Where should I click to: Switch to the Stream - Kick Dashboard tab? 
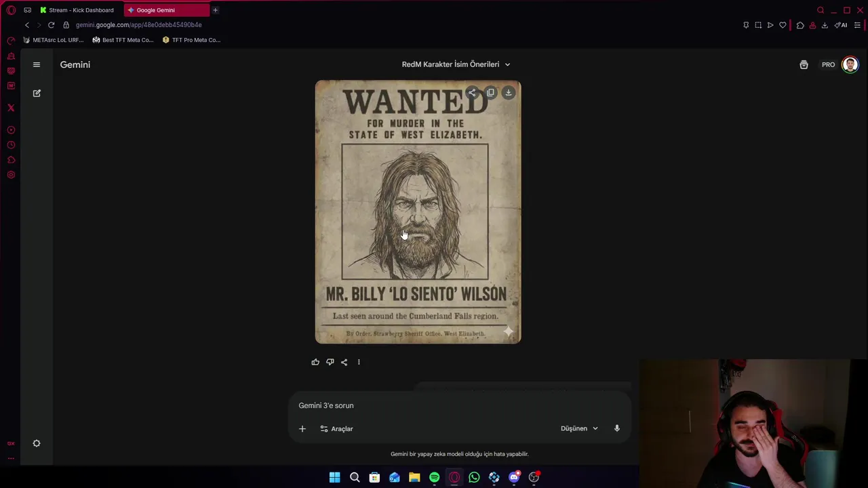tap(77, 10)
